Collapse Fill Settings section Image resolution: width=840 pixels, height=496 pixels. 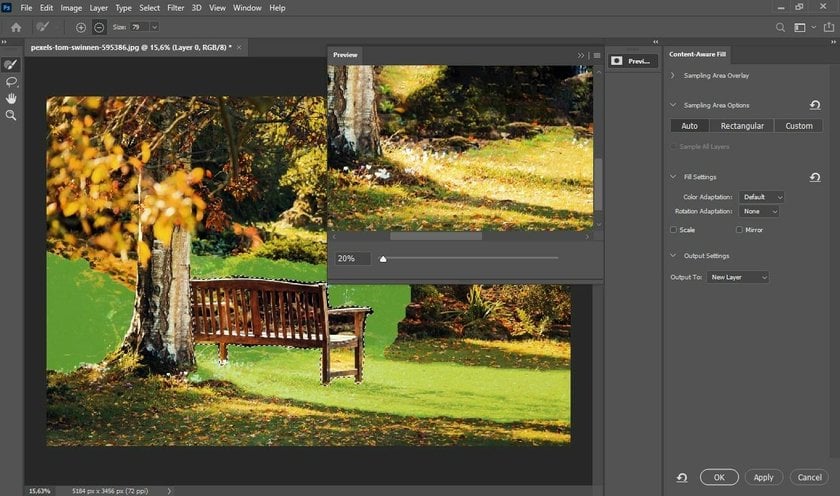tap(673, 177)
